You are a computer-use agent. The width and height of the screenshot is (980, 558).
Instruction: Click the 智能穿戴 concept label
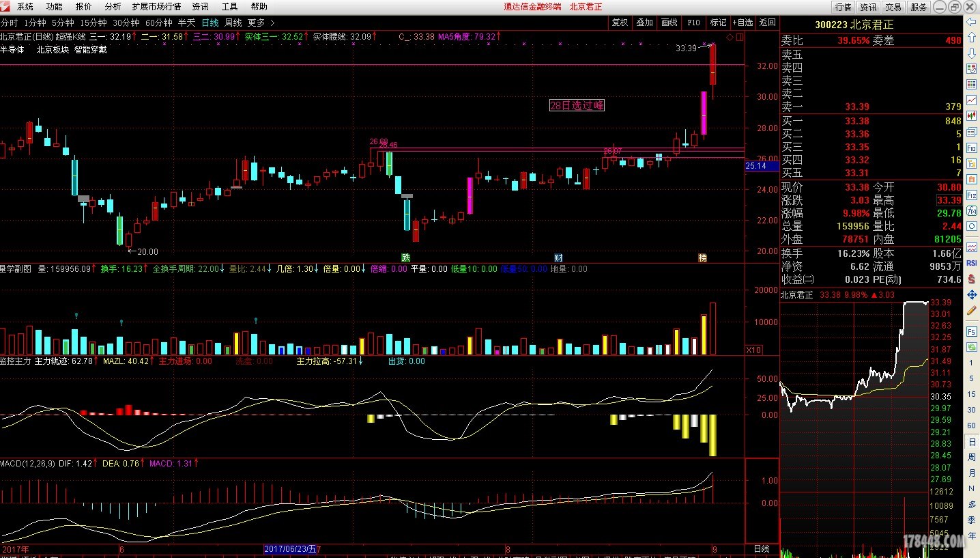point(90,50)
